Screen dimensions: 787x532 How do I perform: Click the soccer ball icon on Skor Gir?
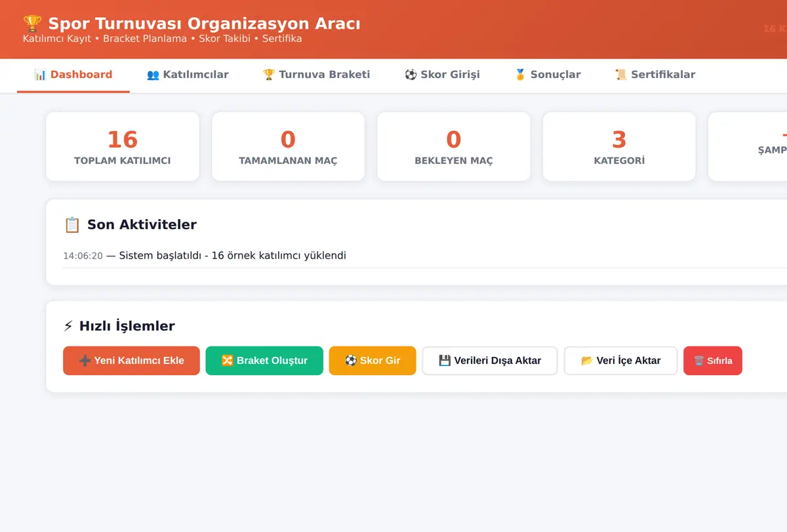click(351, 361)
